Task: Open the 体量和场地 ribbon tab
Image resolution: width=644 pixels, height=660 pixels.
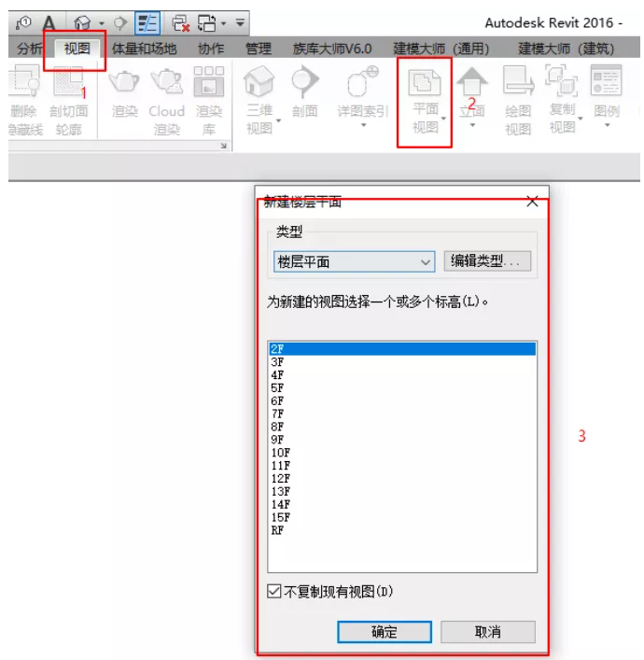Action: click(x=144, y=49)
